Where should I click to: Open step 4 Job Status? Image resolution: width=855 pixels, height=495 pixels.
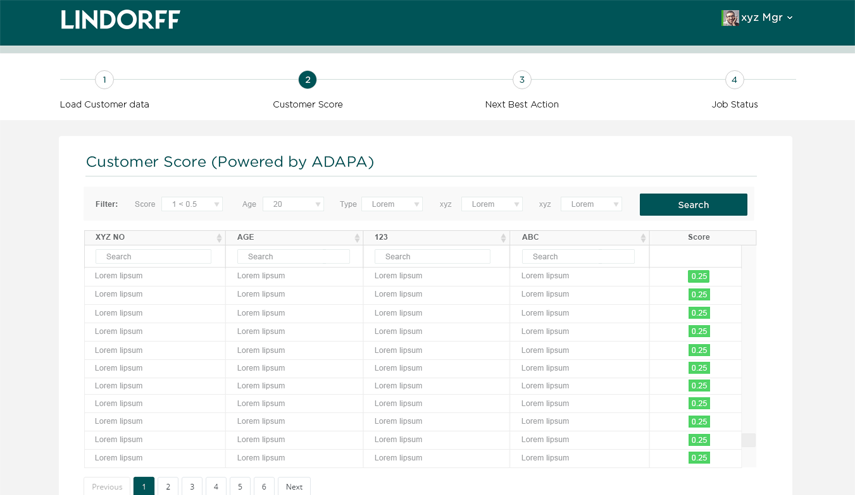(x=734, y=80)
